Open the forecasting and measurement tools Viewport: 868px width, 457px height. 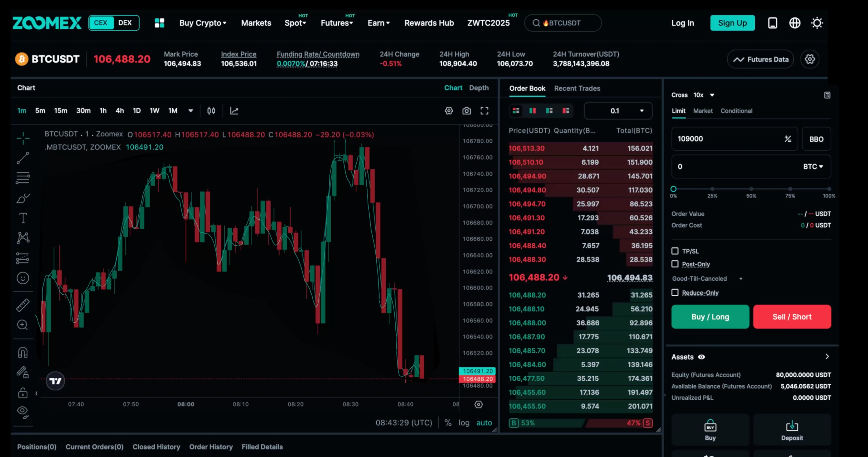coord(23,258)
